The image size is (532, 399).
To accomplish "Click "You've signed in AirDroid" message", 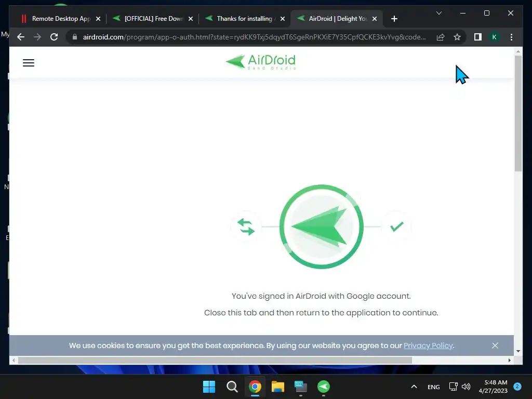I will pyautogui.click(x=321, y=296).
